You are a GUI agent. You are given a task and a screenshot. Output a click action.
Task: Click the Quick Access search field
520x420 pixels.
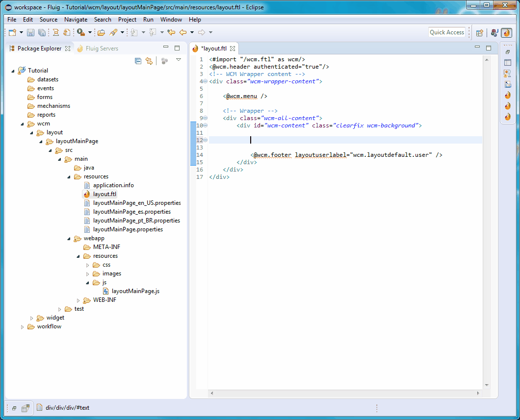[x=447, y=32]
